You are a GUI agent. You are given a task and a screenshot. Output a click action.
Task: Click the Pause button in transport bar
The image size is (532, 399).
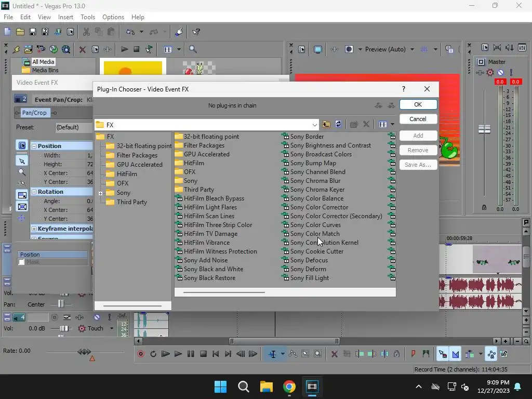pos(191,354)
